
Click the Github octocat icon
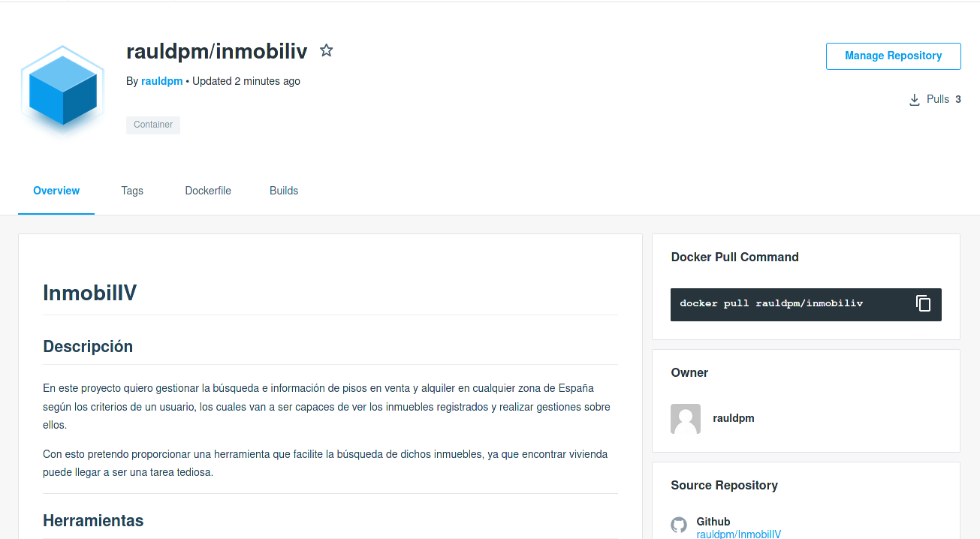[679, 525]
